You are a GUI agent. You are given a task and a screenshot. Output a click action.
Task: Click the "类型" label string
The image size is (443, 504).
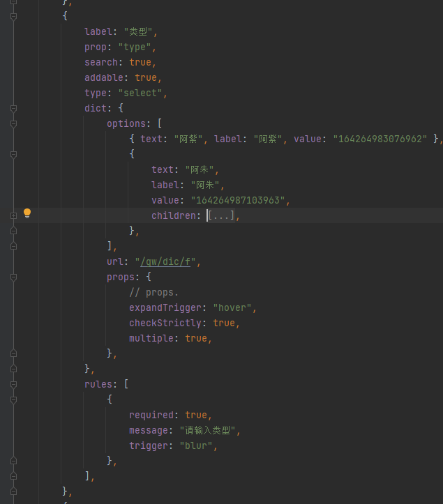[x=138, y=31]
